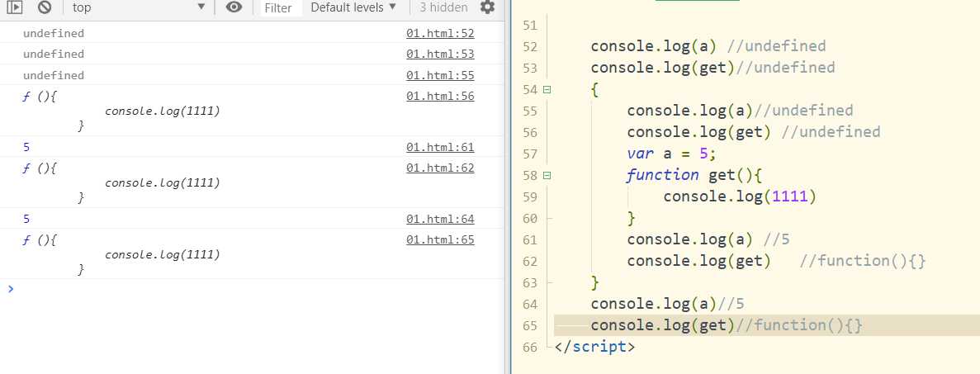Viewport: 980px width, 374px height.
Task: Open source link 01.html:64
Action: pos(440,220)
